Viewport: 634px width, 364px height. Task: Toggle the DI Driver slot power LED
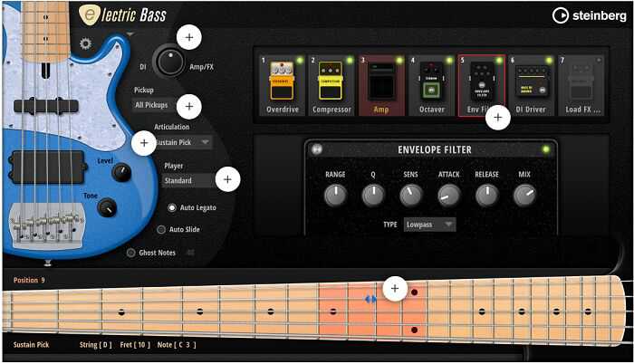(x=549, y=61)
